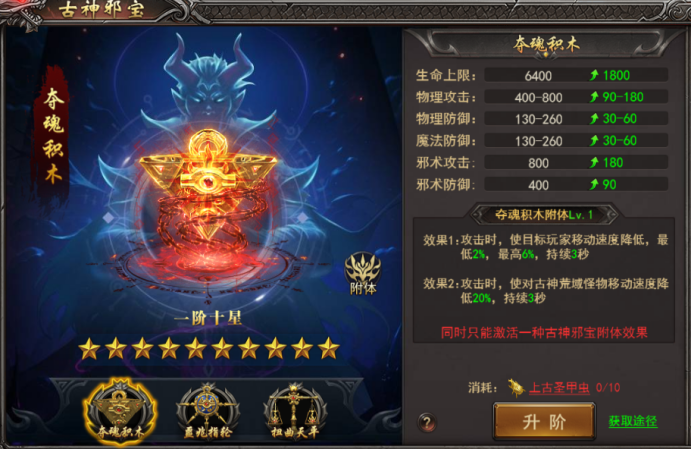Click the first gold star
This screenshot has height=449, width=692.
coord(89,349)
